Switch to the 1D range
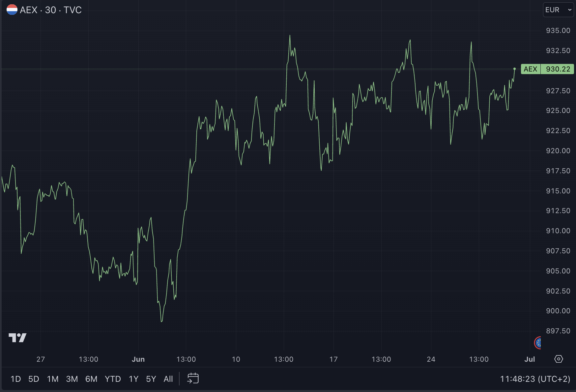This screenshot has width=576, height=392. 16,379
